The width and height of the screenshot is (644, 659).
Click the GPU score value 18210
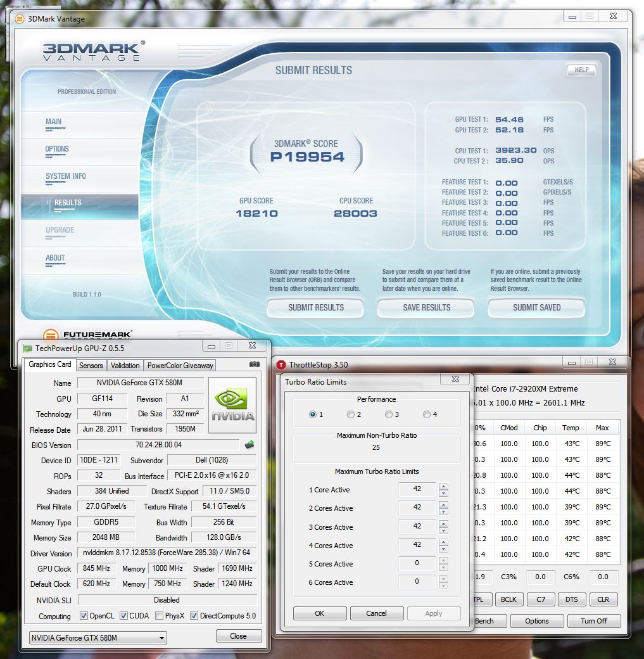pyautogui.click(x=256, y=214)
